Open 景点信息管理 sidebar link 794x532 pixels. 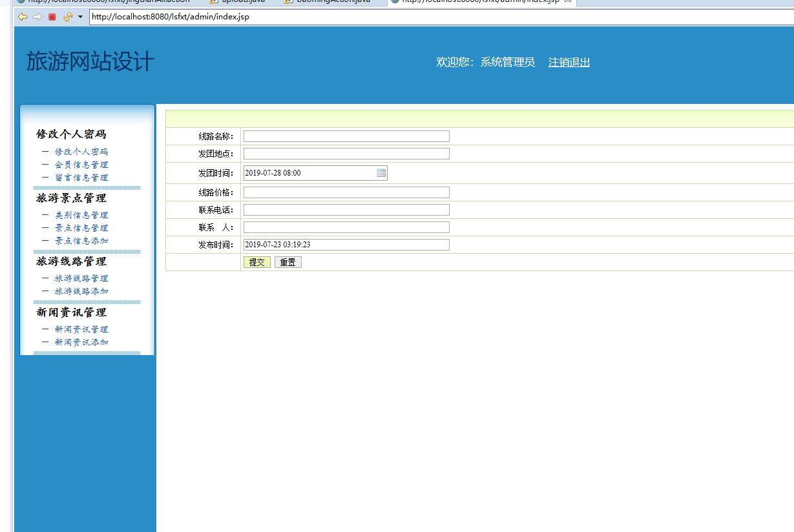[x=81, y=228]
